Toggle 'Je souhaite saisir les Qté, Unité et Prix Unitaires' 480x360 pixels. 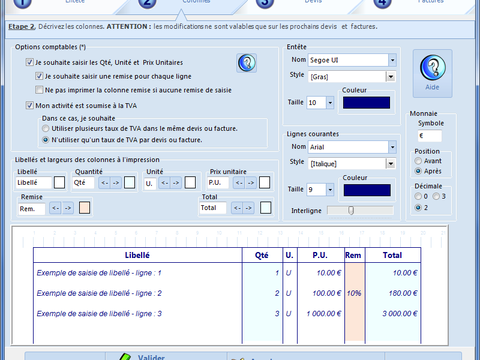30,62
